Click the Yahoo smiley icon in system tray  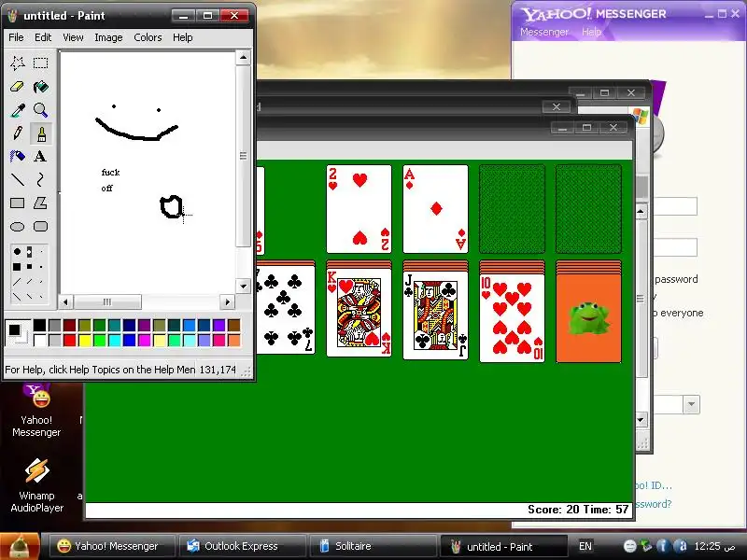click(x=629, y=546)
